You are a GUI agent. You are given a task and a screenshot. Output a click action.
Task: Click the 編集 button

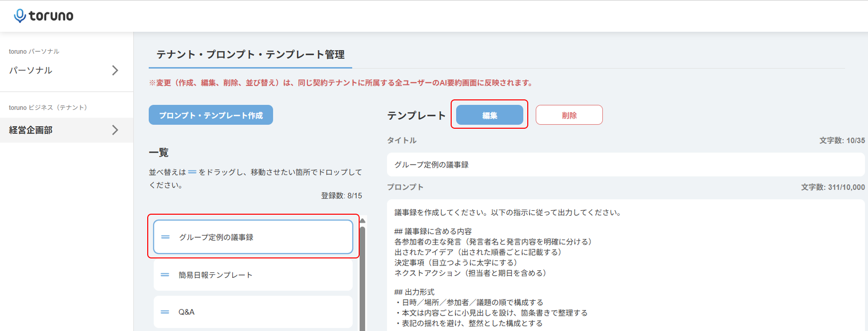(489, 115)
